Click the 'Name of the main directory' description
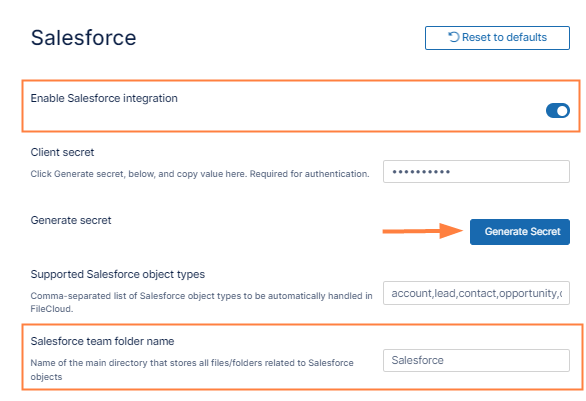Viewport: 586px width, 401px height. pos(192,370)
